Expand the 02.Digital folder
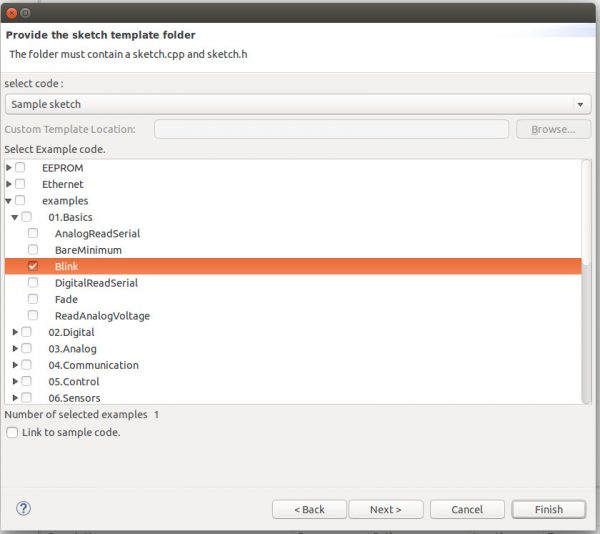 tap(15, 332)
